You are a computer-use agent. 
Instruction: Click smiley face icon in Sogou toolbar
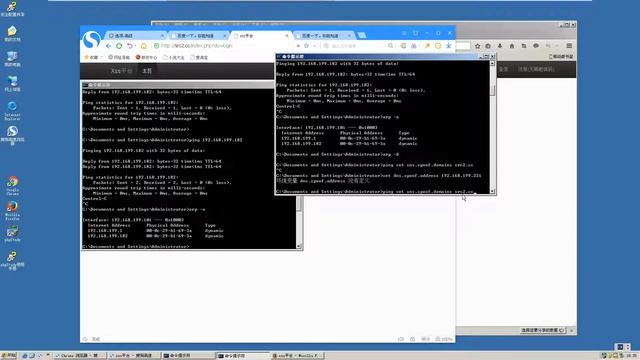[438, 46]
